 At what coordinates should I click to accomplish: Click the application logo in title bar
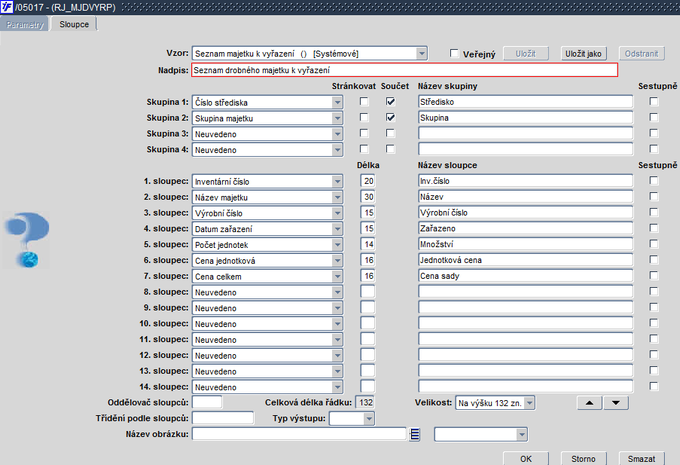click(7, 7)
